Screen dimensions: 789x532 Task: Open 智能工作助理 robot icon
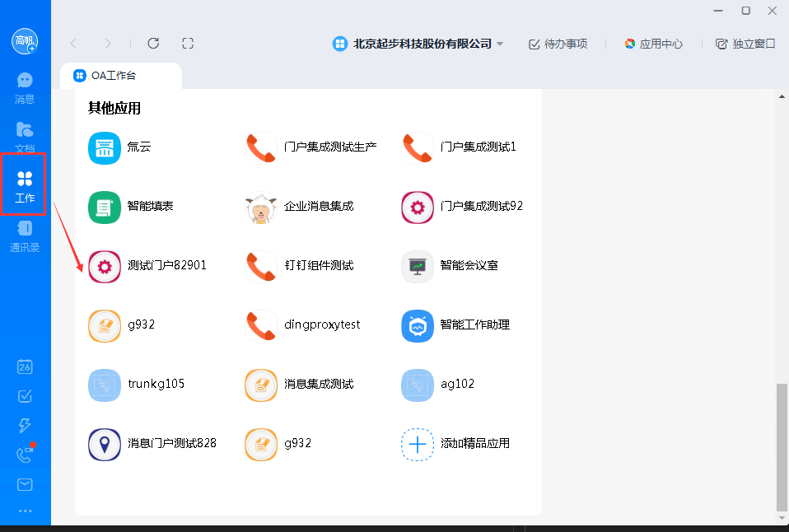tap(417, 326)
